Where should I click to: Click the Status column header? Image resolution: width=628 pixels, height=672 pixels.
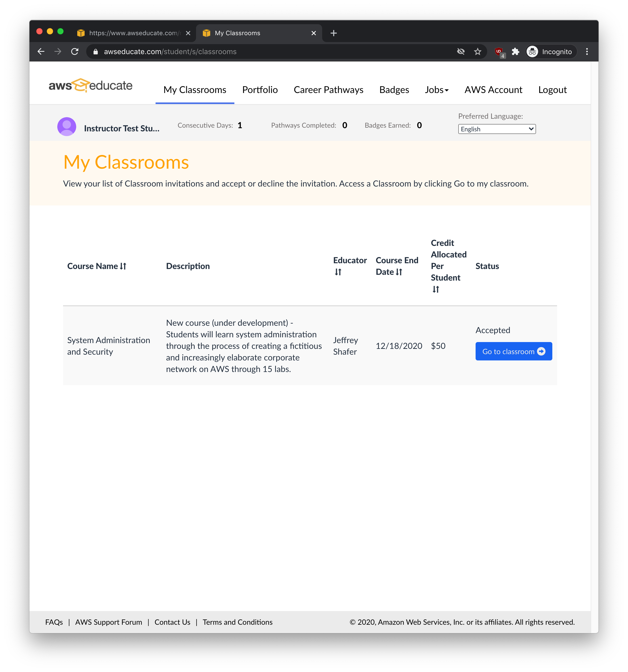click(487, 266)
